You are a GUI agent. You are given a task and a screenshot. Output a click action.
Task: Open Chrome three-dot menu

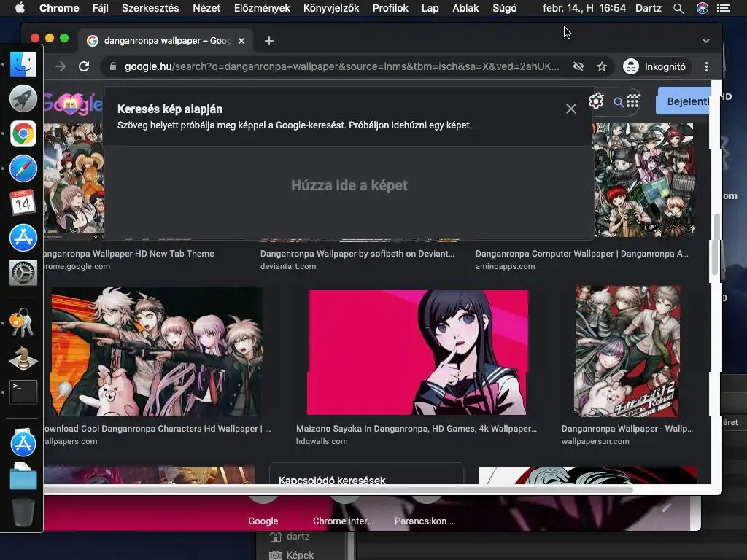click(x=706, y=66)
